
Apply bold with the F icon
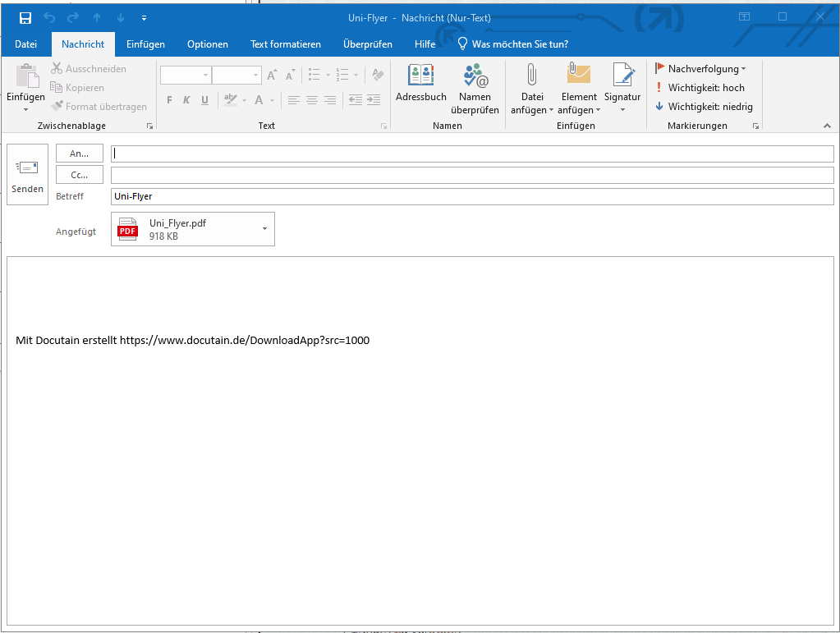pos(168,100)
